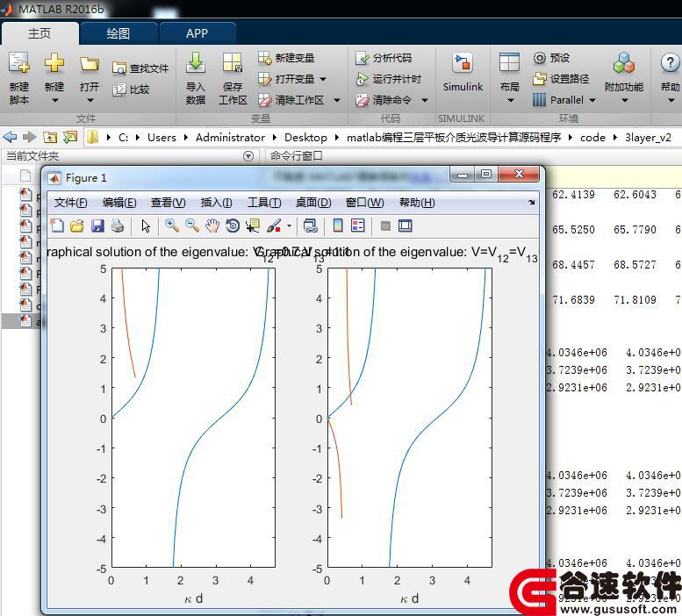Click the Open folder icon
682x616 pixels.
(x=90, y=64)
